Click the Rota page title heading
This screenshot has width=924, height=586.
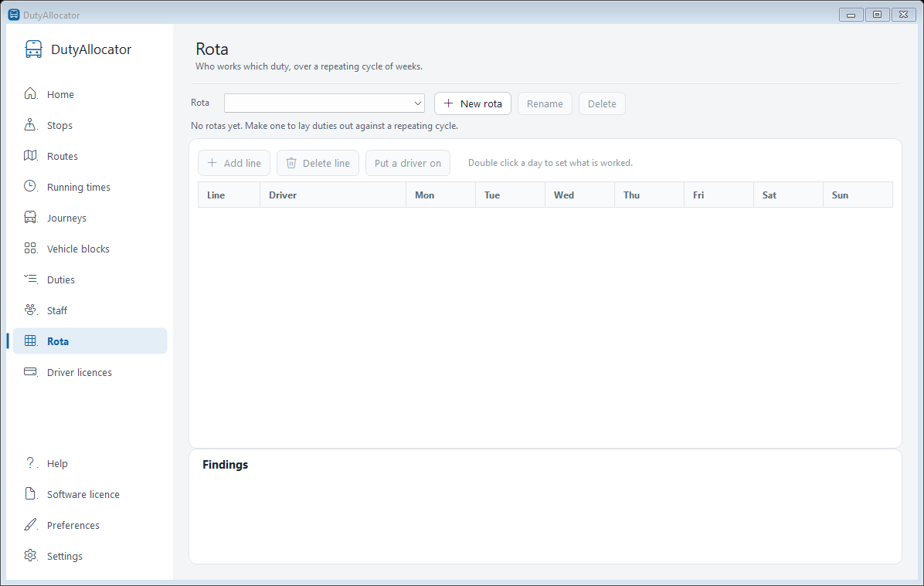(212, 49)
